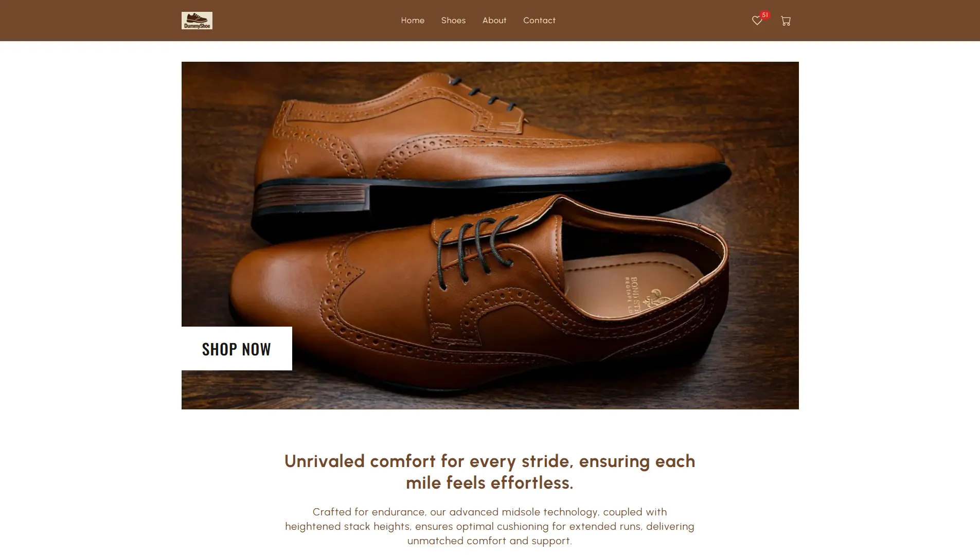
Task: Click the red 51 wishlist badge
Action: (x=765, y=15)
